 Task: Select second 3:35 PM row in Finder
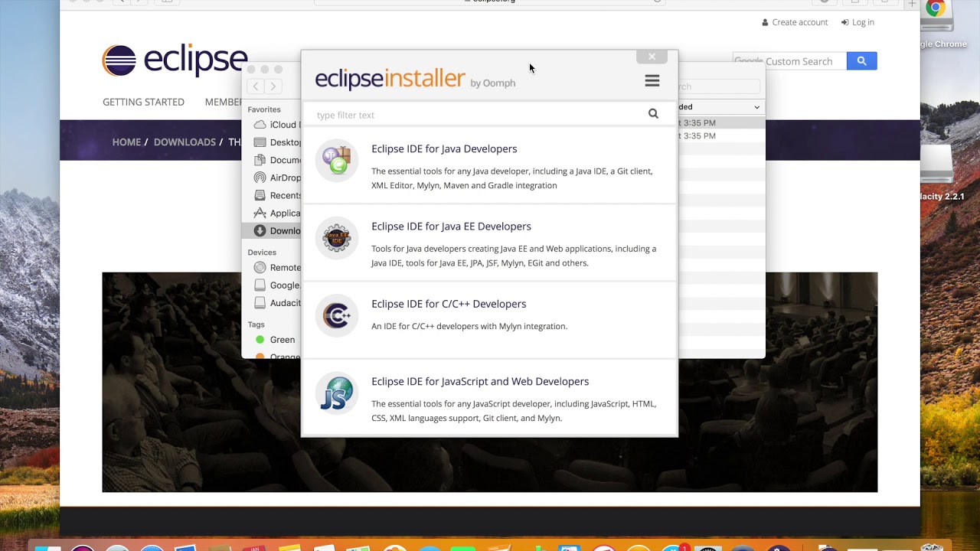(x=721, y=135)
